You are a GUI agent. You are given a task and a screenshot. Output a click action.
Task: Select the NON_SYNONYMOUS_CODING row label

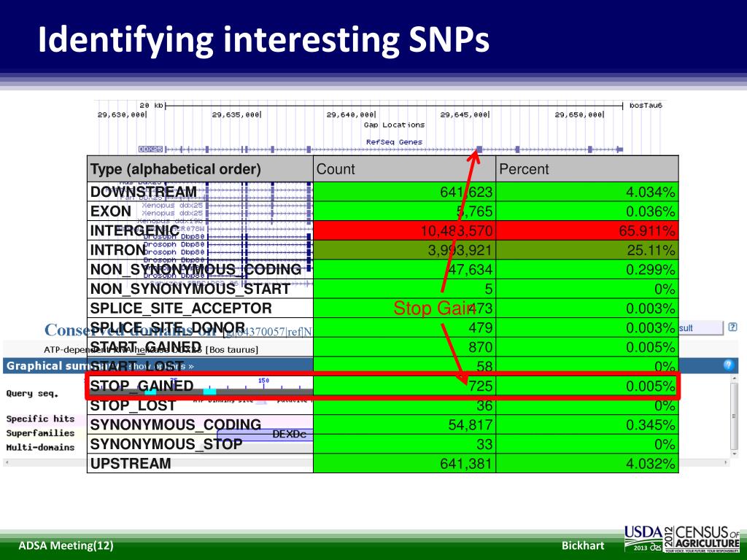(x=196, y=270)
